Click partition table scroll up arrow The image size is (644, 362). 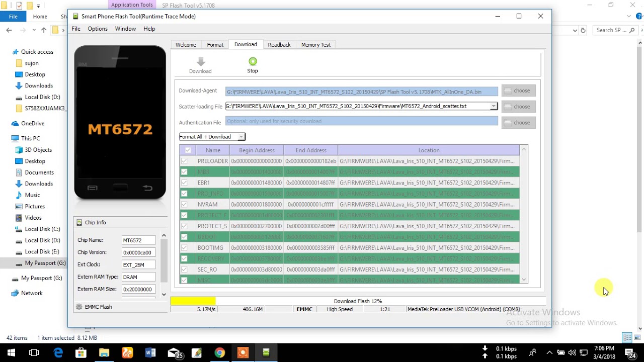(524, 149)
